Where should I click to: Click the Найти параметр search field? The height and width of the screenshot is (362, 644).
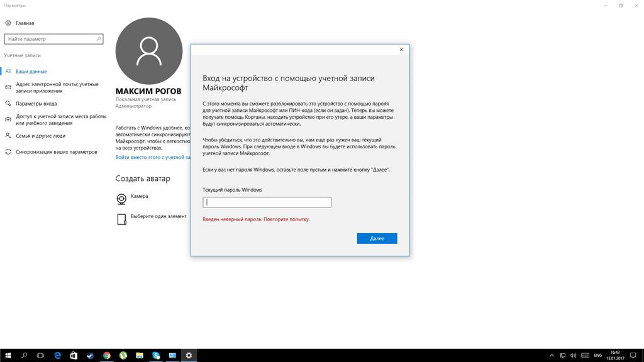(x=54, y=39)
